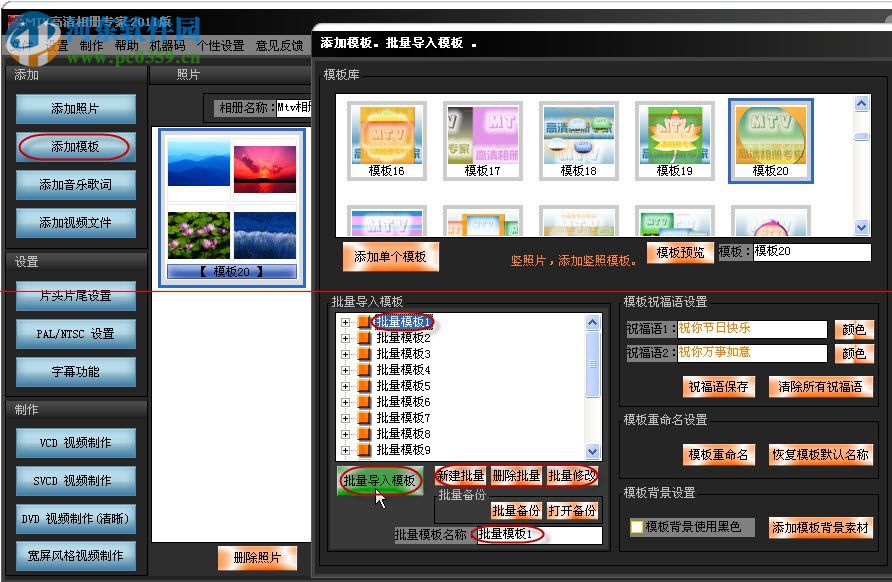Click the 祝福语保存 button
The height and width of the screenshot is (582, 892).
point(718,387)
